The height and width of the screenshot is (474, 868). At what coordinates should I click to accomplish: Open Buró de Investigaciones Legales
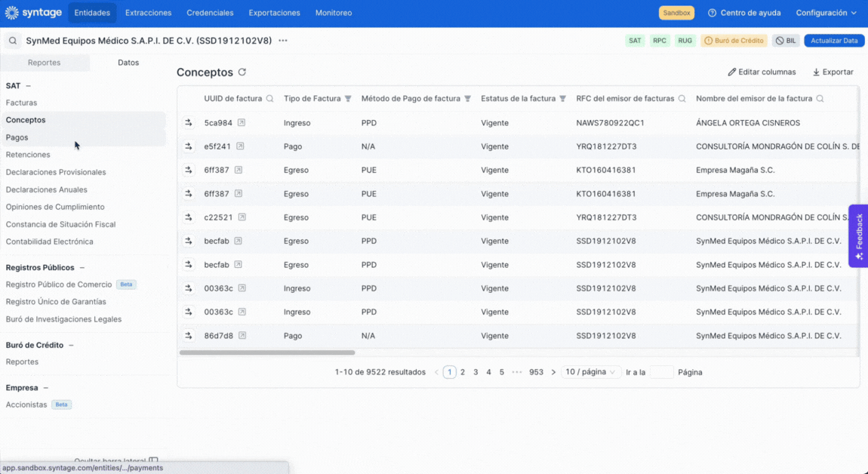pos(63,319)
